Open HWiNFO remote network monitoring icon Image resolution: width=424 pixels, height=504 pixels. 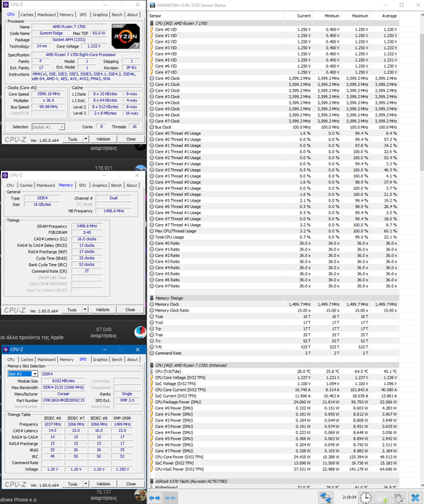pyautogui.click(x=326, y=498)
